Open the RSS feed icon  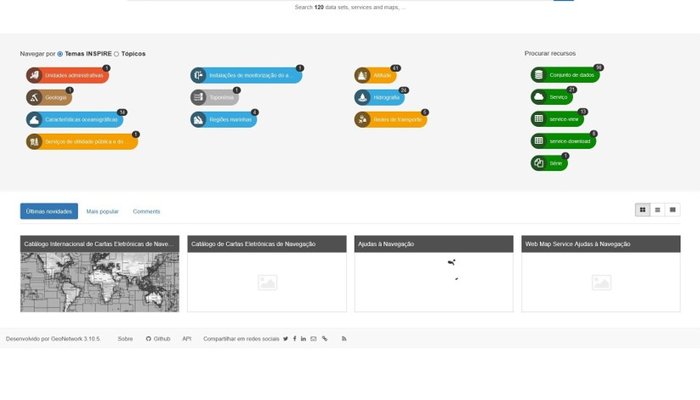(x=344, y=339)
